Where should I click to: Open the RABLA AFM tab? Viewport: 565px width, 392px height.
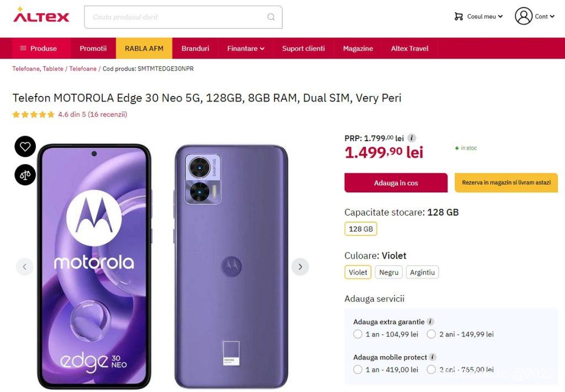144,49
